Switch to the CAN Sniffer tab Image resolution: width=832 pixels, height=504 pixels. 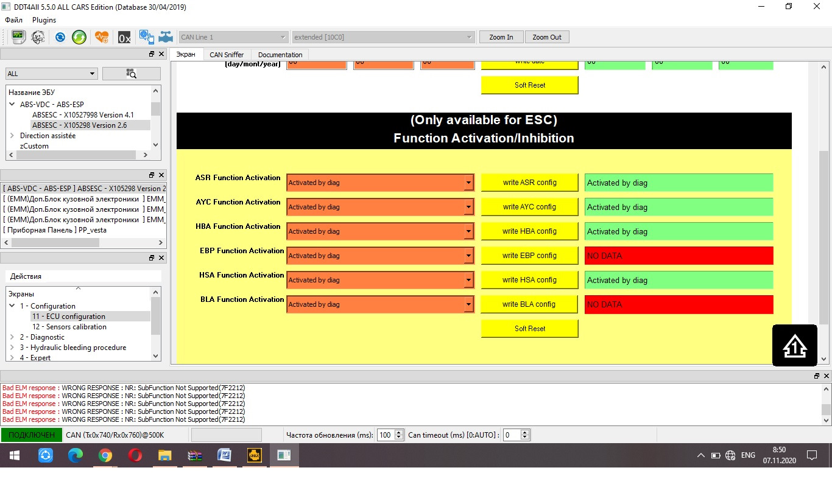[226, 55]
